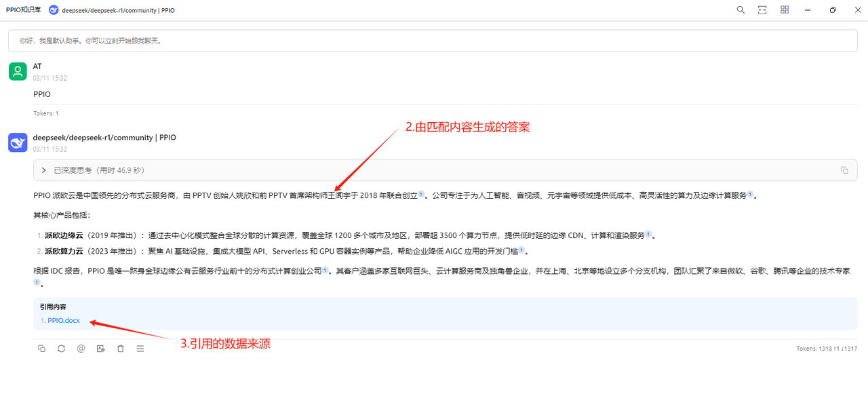868x411 pixels.
Task: Click the AT username label
Action: coord(37,66)
